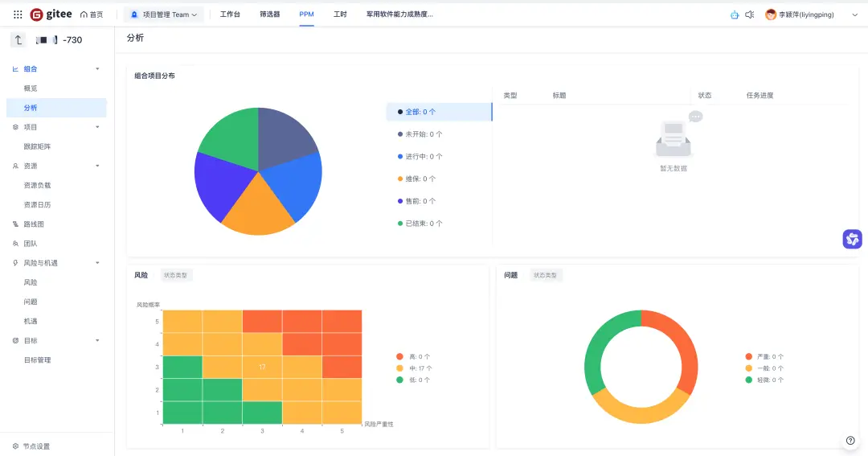Image resolution: width=868 pixels, height=456 pixels.
Task: Switch to the 工时 tab
Action: click(x=340, y=14)
